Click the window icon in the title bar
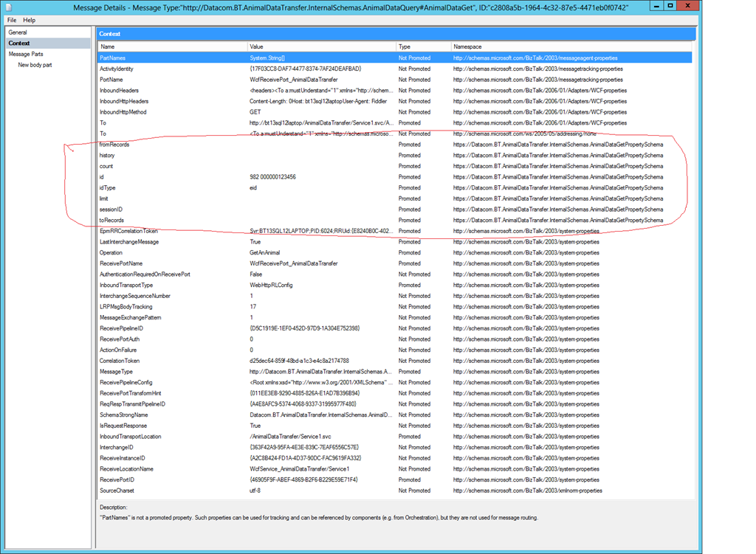This screenshot has height=554, width=756. tap(9, 7)
